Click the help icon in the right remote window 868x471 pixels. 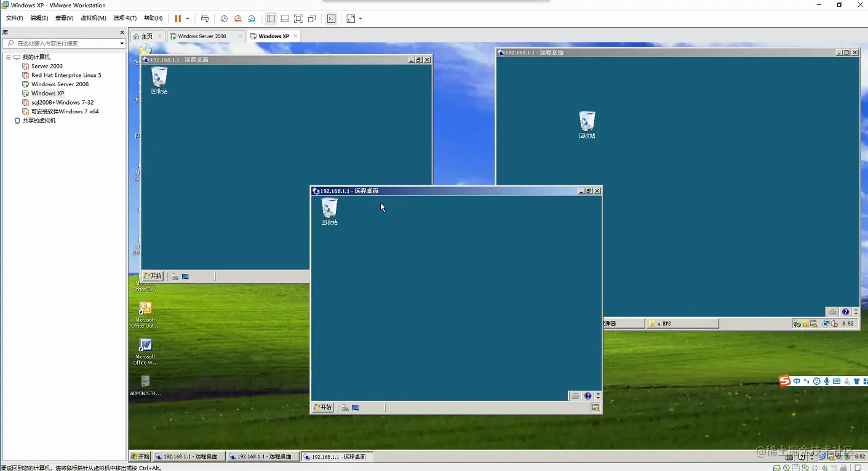click(846, 312)
